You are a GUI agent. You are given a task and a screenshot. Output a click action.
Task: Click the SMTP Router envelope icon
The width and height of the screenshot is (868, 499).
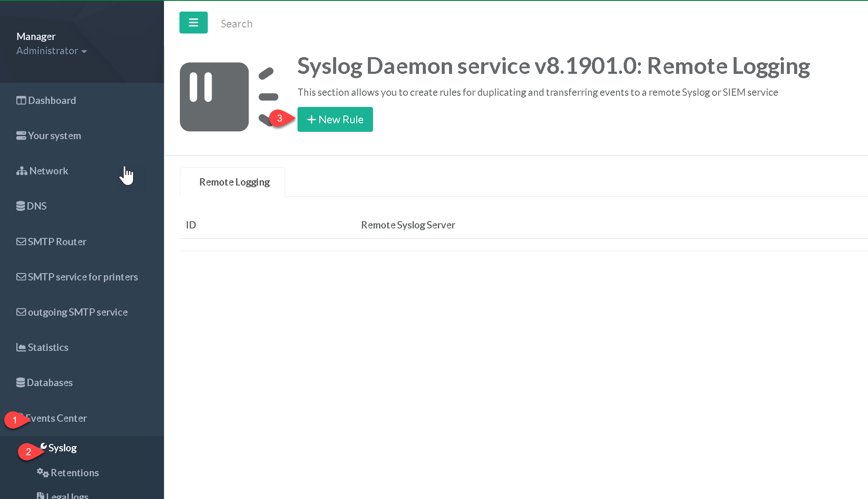(21, 242)
